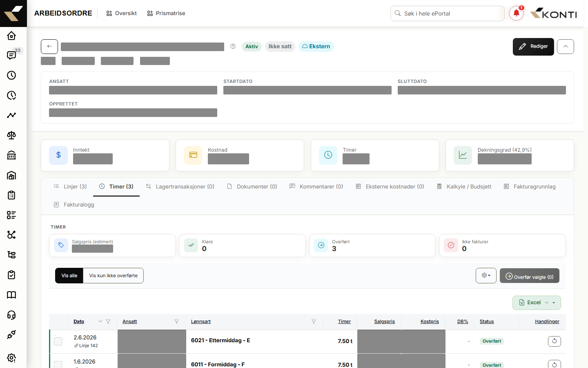The image size is (588, 368).
Task: Click the bank building sidebar icon
Action: 11,155
